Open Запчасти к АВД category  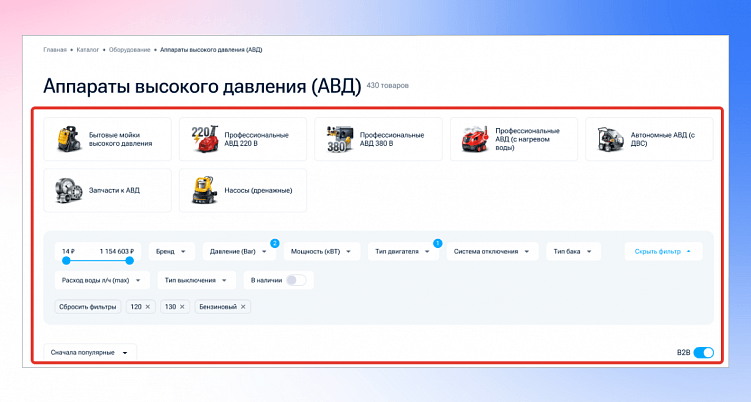tap(107, 190)
